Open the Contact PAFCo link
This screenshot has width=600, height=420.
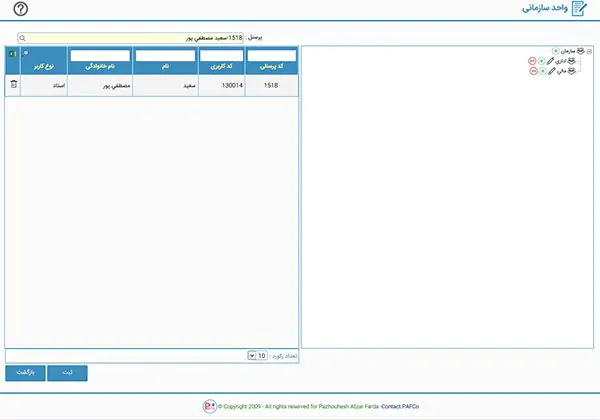click(x=400, y=406)
